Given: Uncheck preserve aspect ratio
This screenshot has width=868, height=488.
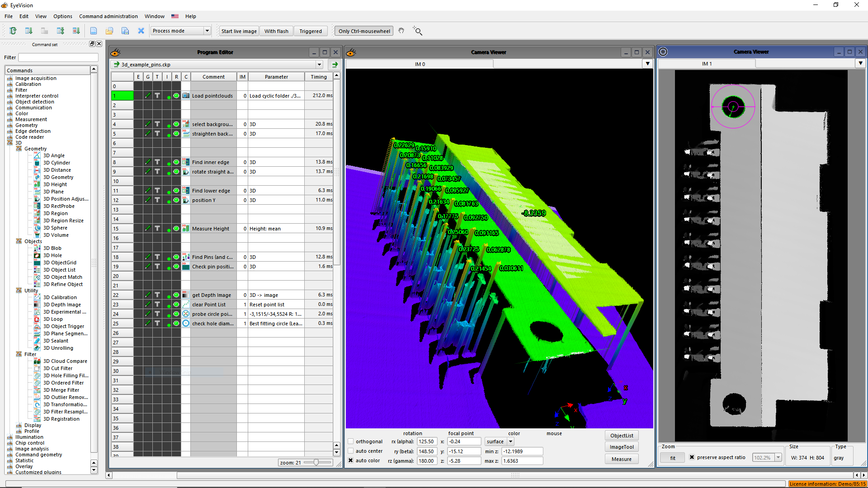Looking at the screenshot, I should tap(692, 457).
